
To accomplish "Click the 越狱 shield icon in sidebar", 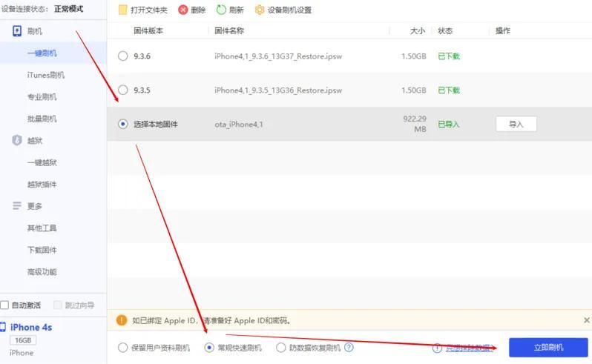I will [x=17, y=140].
